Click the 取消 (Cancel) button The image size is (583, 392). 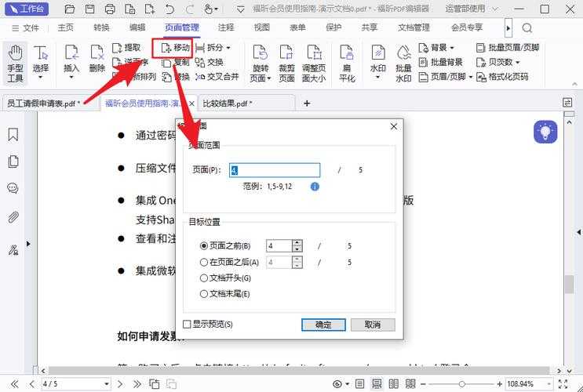373,324
